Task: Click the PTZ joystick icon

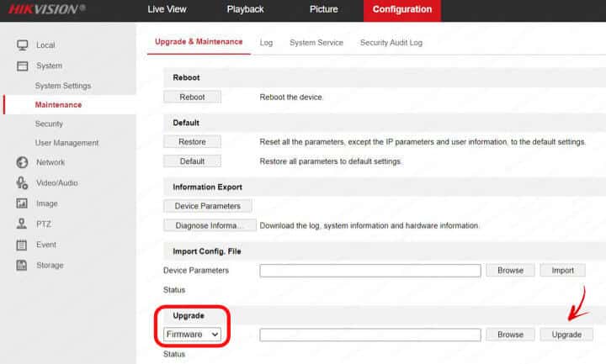Action: click(x=23, y=224)
